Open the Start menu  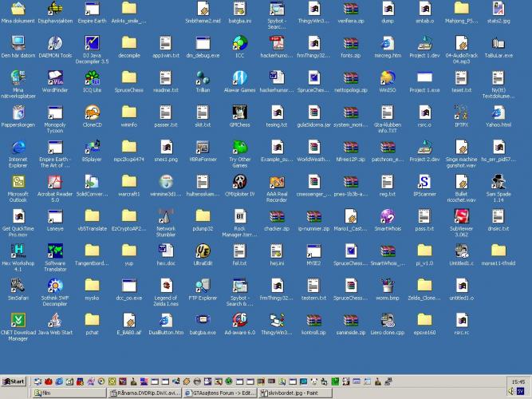point(14,381)
